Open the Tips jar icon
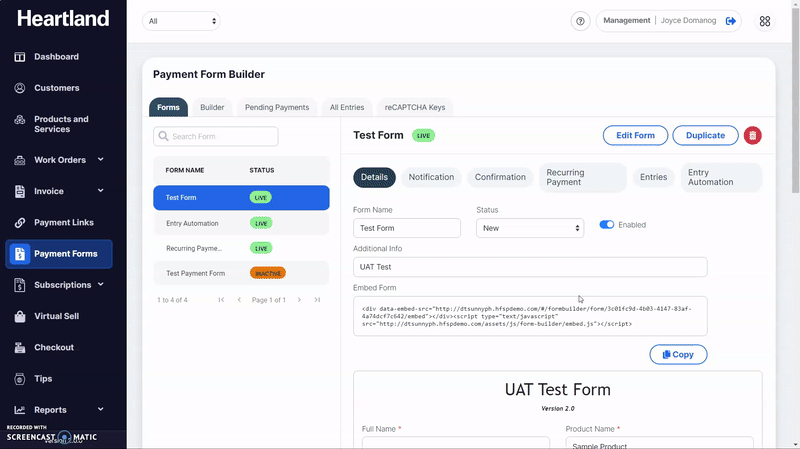This screenshot has width=800, height=449. click(x=19, y=379)
